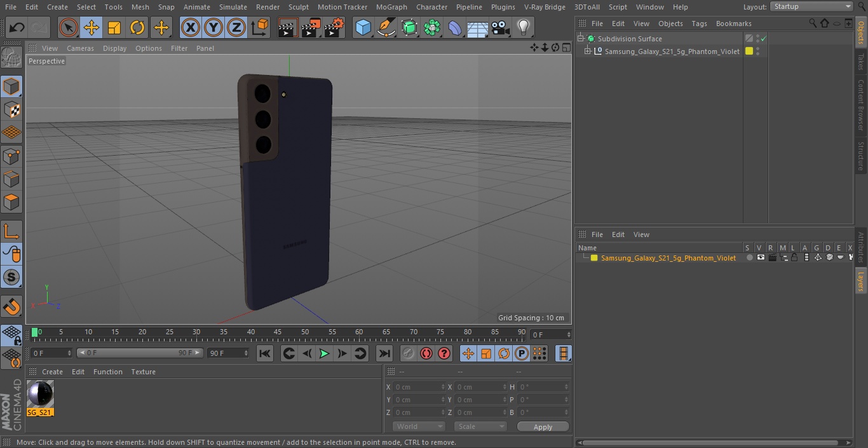Screen dimensions: 868x448
Task: Open the Objects panel Tags menu
Action: pyautogui.click(x=699, y=24)
